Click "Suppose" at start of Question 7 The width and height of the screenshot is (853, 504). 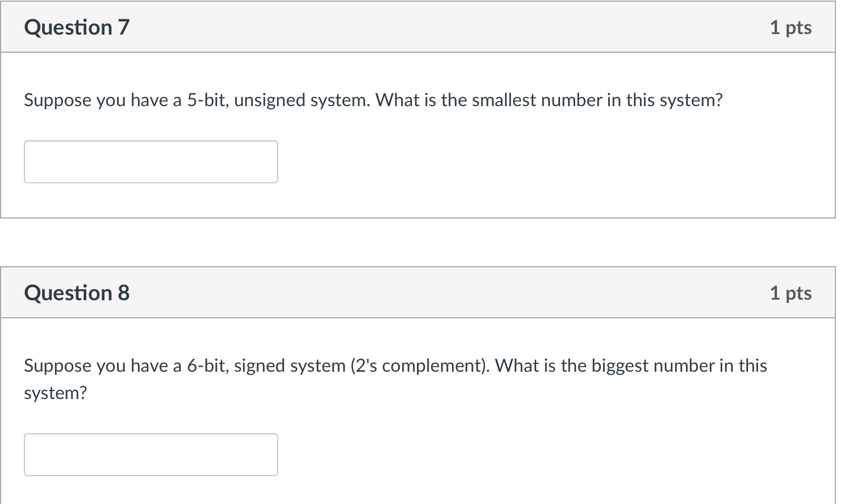point(57,100)
